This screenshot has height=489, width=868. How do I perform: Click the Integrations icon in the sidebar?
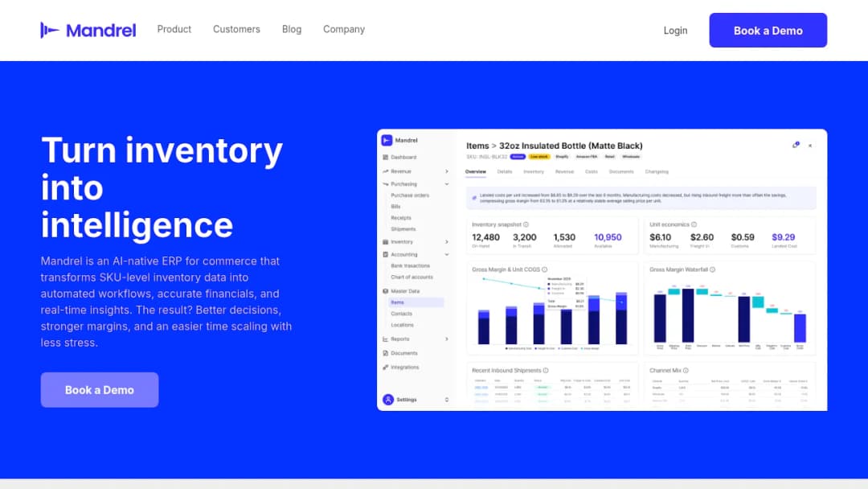coord(385,368)
